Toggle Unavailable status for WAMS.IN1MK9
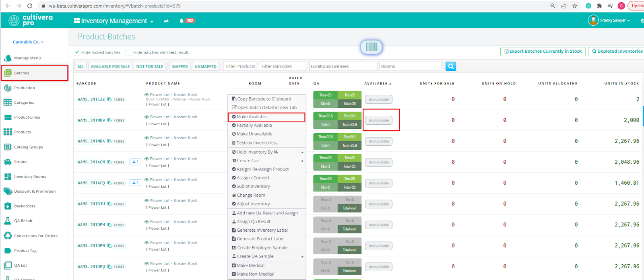 379,120
